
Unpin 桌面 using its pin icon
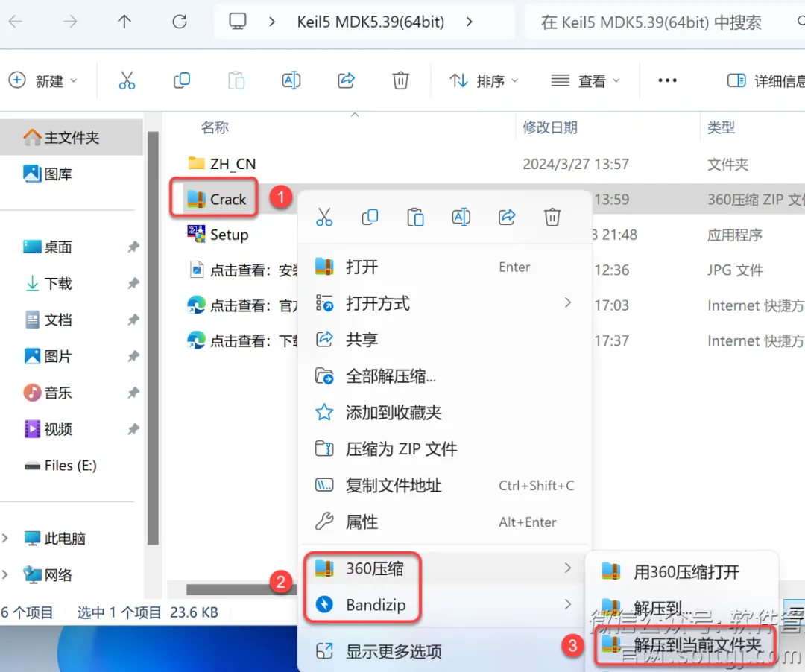pyautogui.click(x=133, y=247)
